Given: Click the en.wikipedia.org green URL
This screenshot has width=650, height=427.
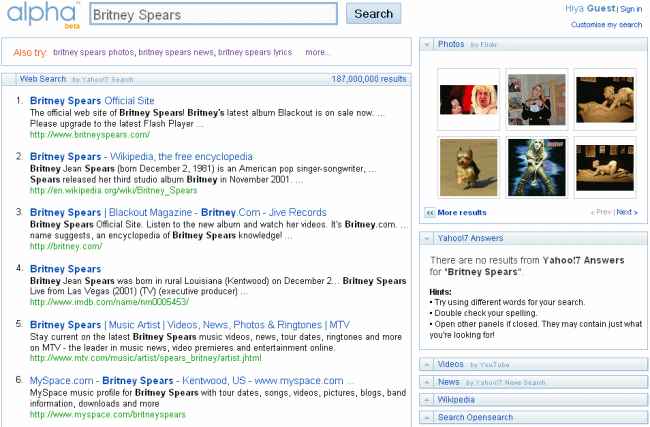Looking at the screenshot, I should click(114, 191).
